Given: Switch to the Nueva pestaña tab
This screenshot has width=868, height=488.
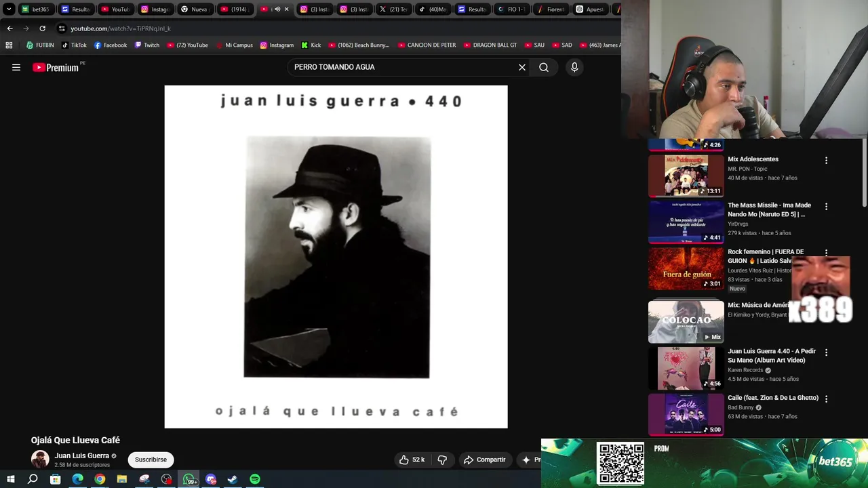Looking at the screenshot, I should [x=195, y=9].
